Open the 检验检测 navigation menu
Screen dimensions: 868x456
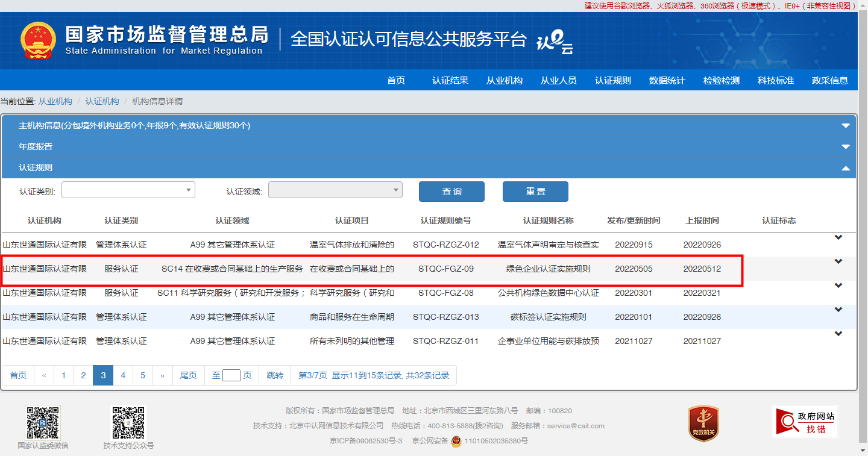coord(722,81)
